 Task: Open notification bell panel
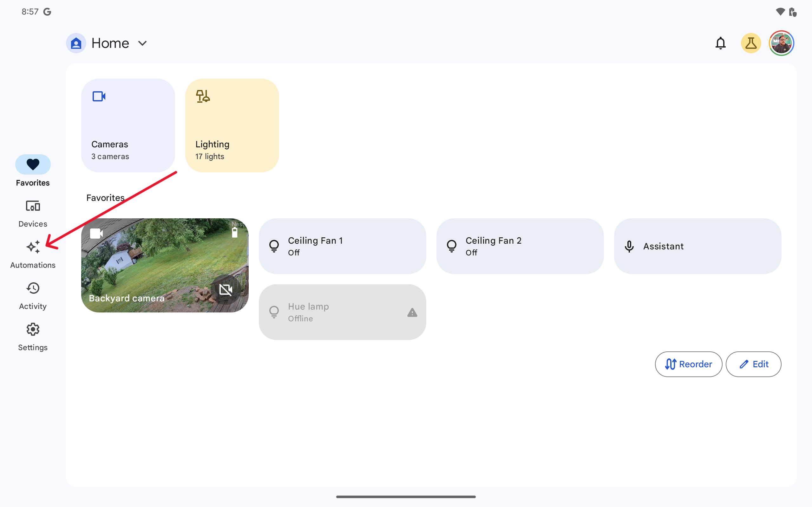(720, 43)
